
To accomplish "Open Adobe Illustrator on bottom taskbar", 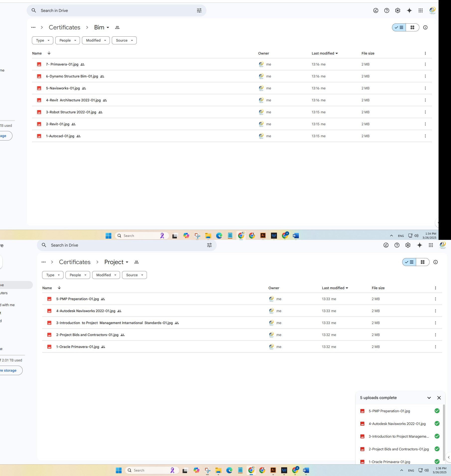I will point(273,470).
